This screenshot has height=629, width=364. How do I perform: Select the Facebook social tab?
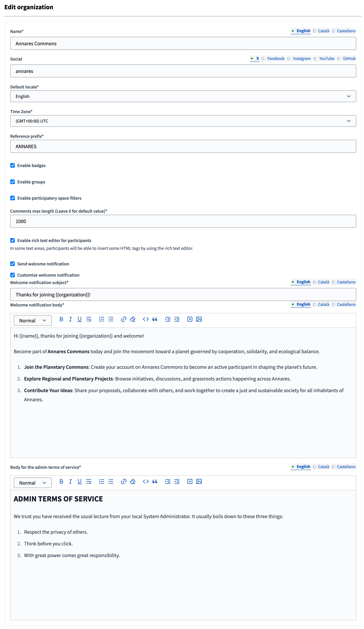[x=276, y=58]
